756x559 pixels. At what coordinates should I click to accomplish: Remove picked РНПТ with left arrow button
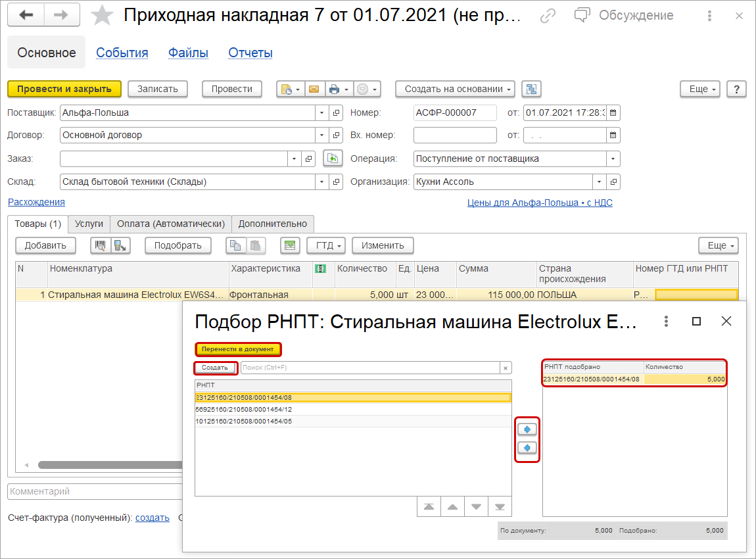click(527, 448)
